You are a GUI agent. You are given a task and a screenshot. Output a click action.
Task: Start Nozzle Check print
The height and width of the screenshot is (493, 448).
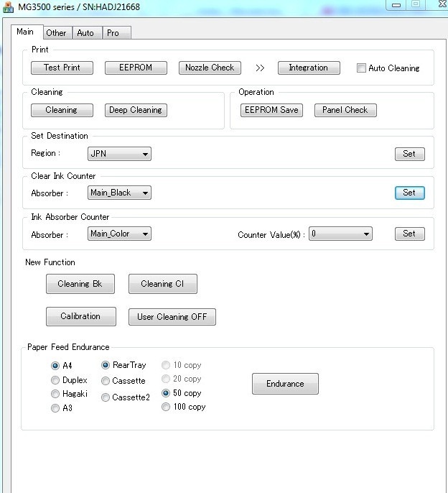[x=210, y=68]
